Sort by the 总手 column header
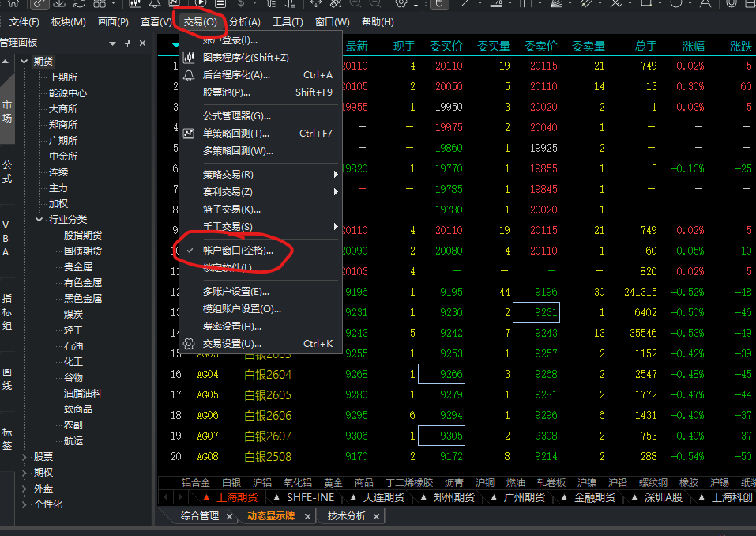Screen dimensions: 756x536 (645, 47)
